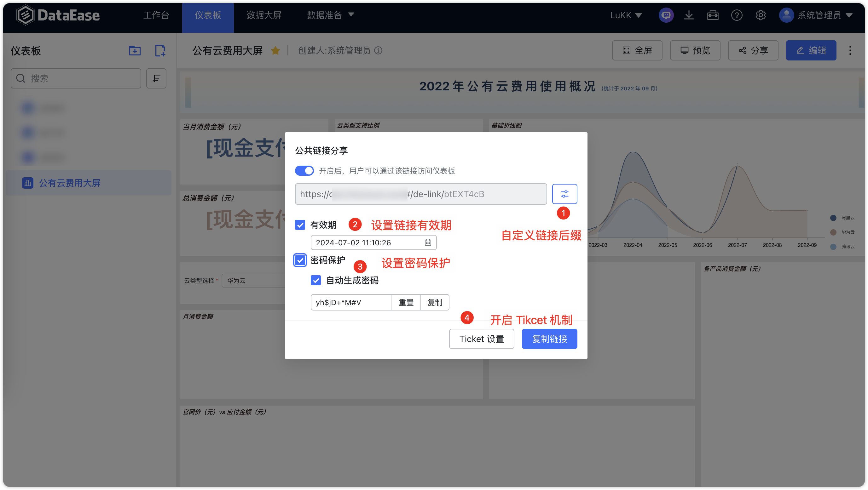The image size is (868, 490).
Task: Open system settings gear icon
Action: [x=761, y=15]
